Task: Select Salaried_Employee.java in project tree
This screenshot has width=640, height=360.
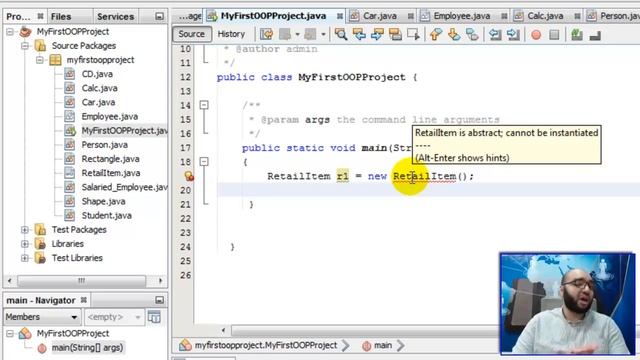Action: pyautogui.click(x=124, y=187)
